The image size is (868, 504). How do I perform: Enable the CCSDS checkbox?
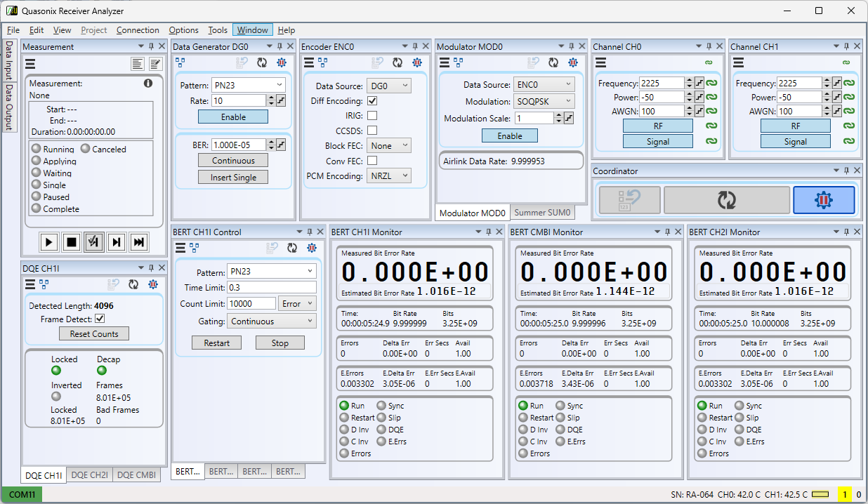click(372, 131)
